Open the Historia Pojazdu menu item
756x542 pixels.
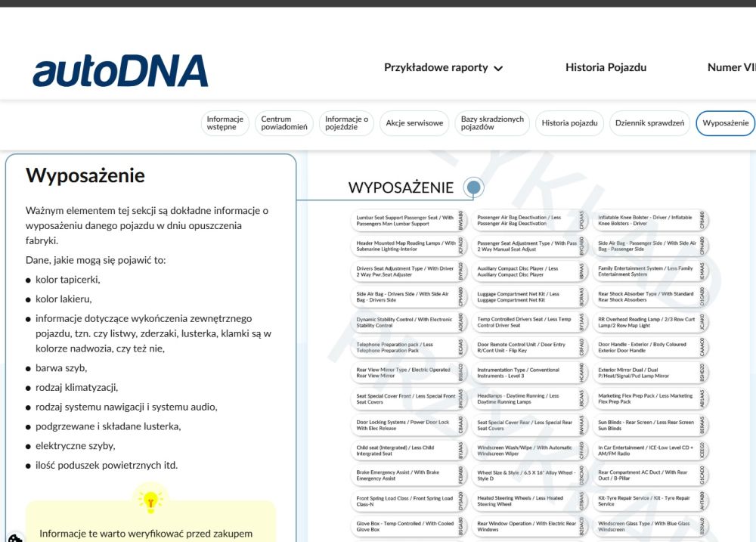coord(606,67)
